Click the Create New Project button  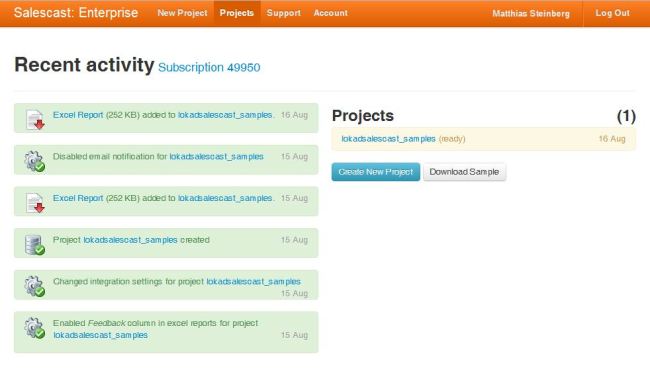[x=376, y=172]
